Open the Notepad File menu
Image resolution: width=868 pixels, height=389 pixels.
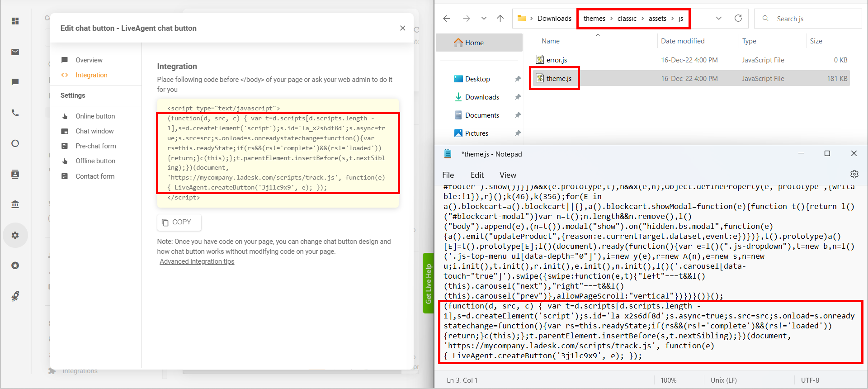pyautogui.click(x=448, y=175)
